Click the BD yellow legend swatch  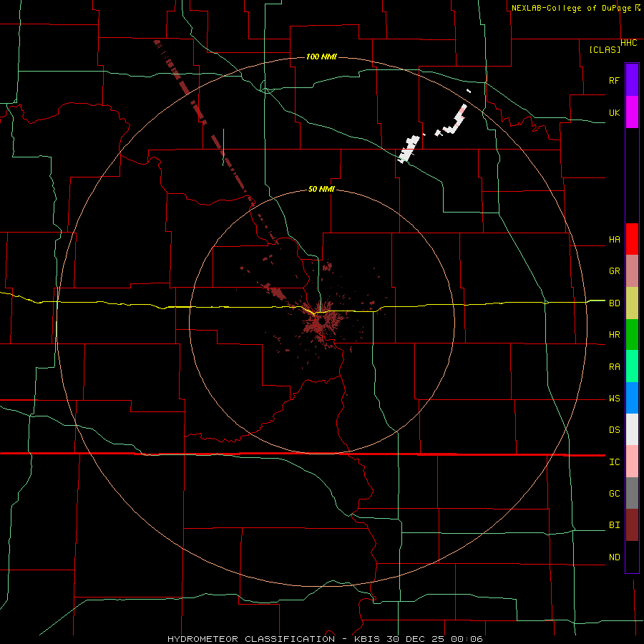(x=632, y=303)
